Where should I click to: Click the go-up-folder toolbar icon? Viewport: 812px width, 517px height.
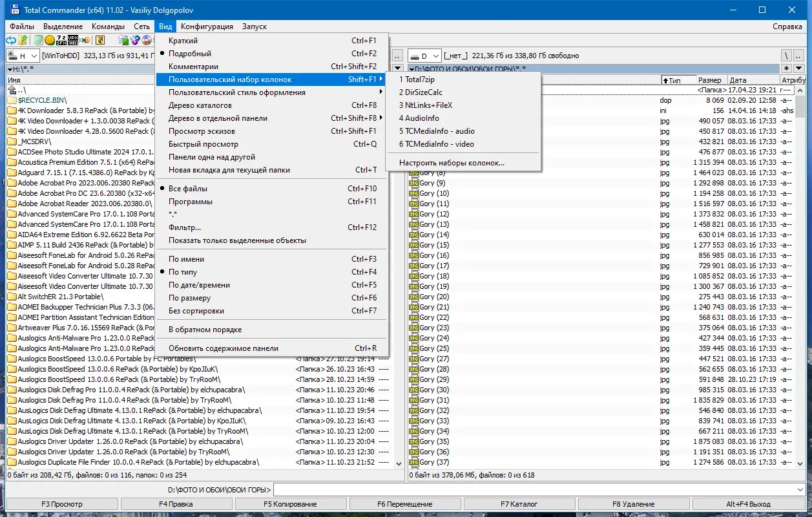[x=23, y=40]
